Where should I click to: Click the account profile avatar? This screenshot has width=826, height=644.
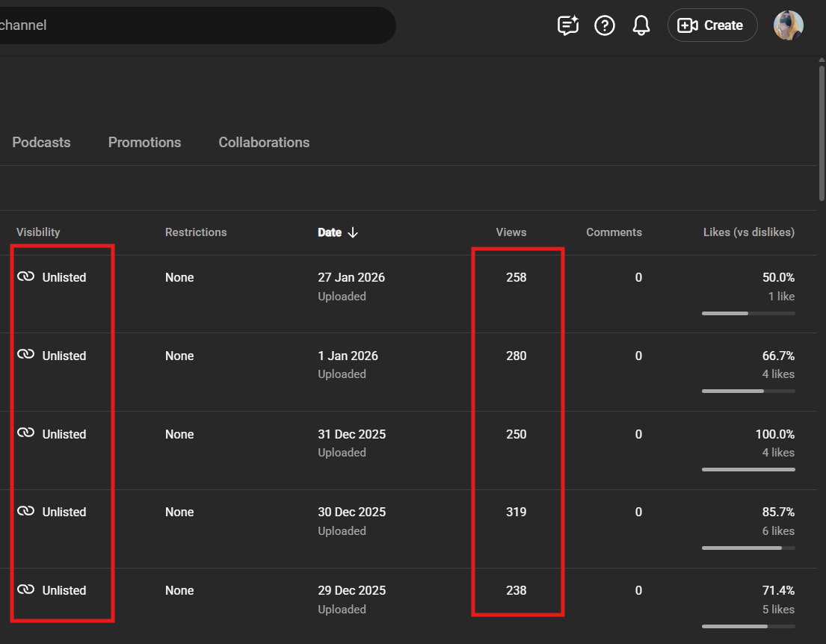point(788,25)
